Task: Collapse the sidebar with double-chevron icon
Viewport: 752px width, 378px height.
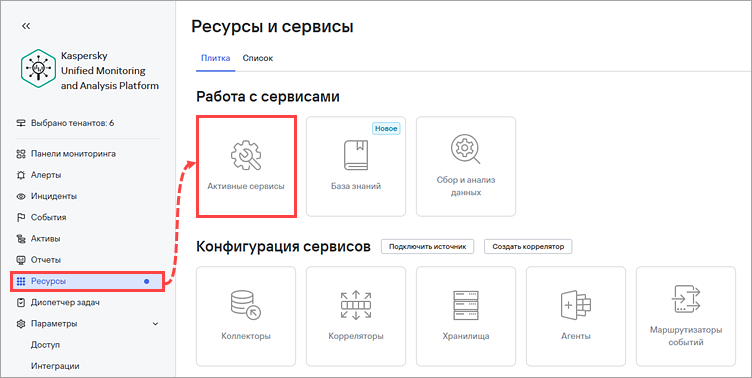Action: click(x=26, y=26)
